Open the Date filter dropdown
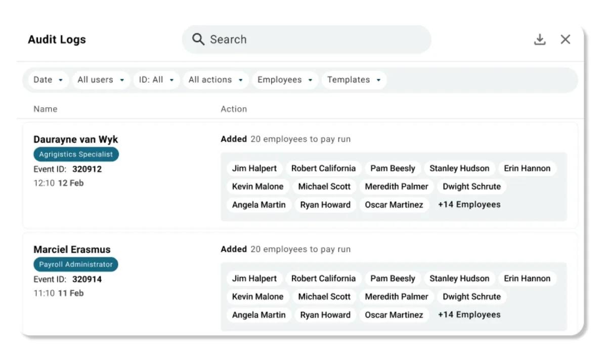The height and width of the screenshot is (364, 607). (x=47, y=79)
